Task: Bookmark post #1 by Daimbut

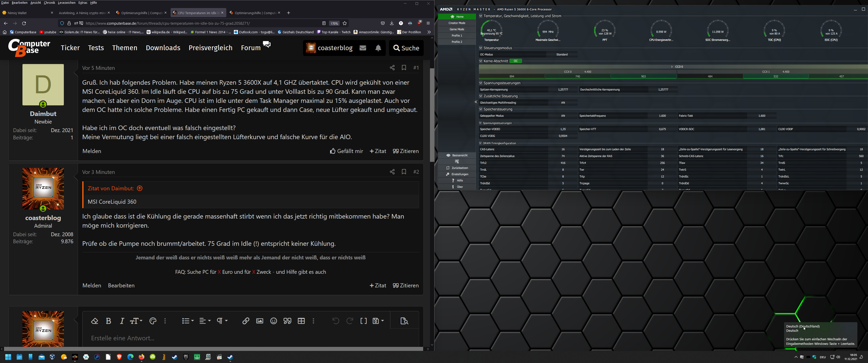Action: coord(404,68)
